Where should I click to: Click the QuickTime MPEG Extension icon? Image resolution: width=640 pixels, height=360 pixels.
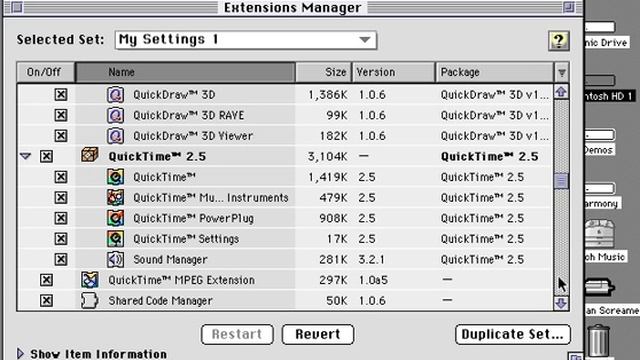point(89,280)
